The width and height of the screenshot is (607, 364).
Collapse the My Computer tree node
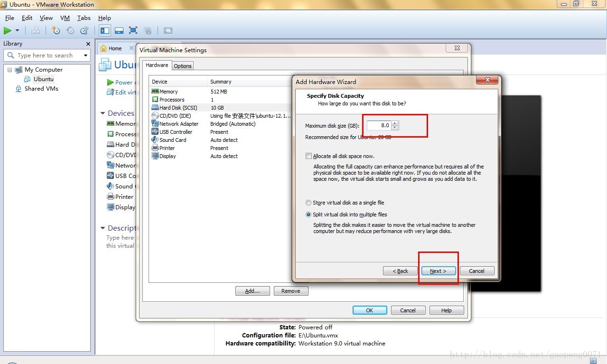pyautogui.click(x=9, y=70)
